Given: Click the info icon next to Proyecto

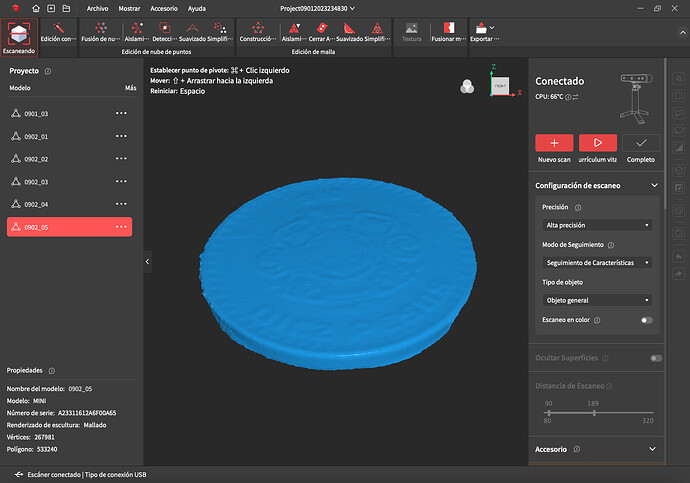Looking at the screenshot, I should (48, 71).
